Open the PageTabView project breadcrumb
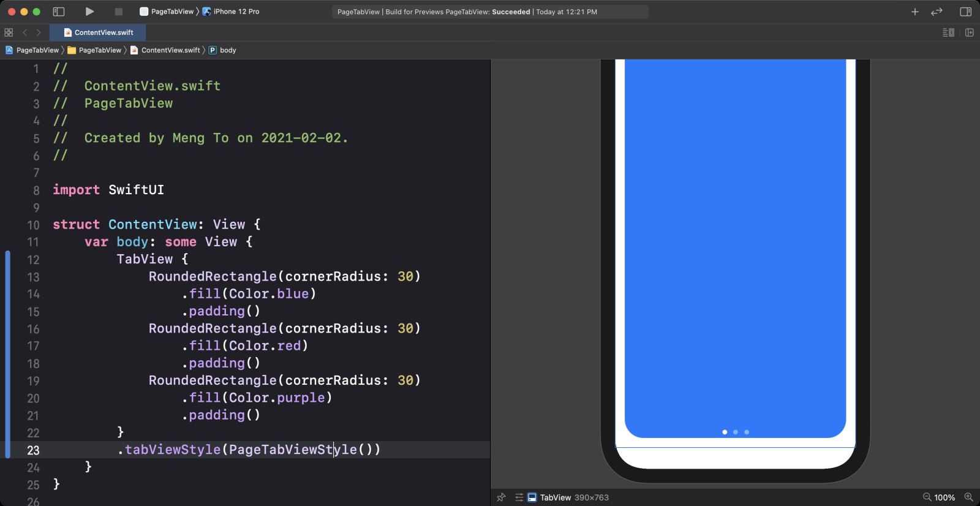This screenshot has width=980, height=506. [32, 50]
